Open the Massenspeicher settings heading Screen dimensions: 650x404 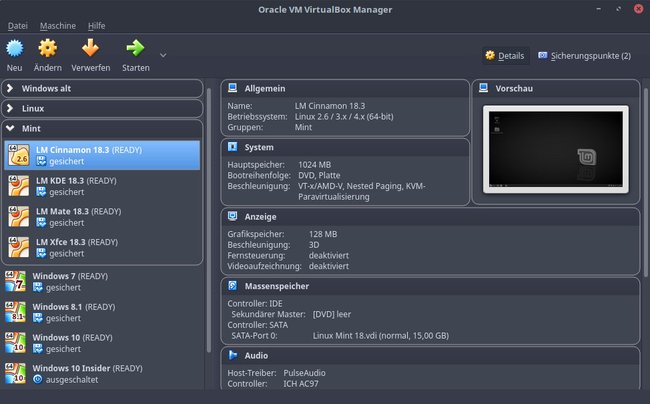[277, 286]
